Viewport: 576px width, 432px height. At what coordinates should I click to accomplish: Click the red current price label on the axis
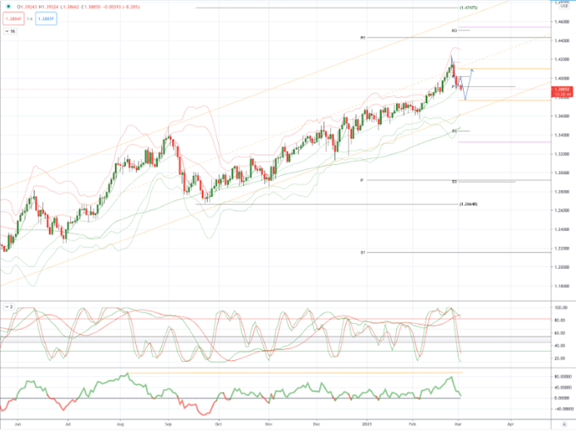tap(562, 91)
